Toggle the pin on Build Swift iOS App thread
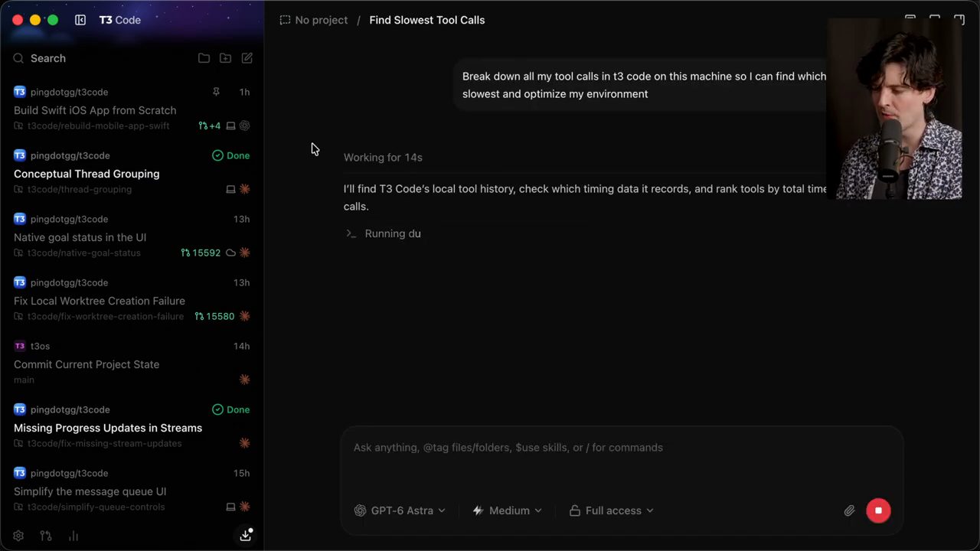Viewport: 980px width, 551px height. coord(216,92)
